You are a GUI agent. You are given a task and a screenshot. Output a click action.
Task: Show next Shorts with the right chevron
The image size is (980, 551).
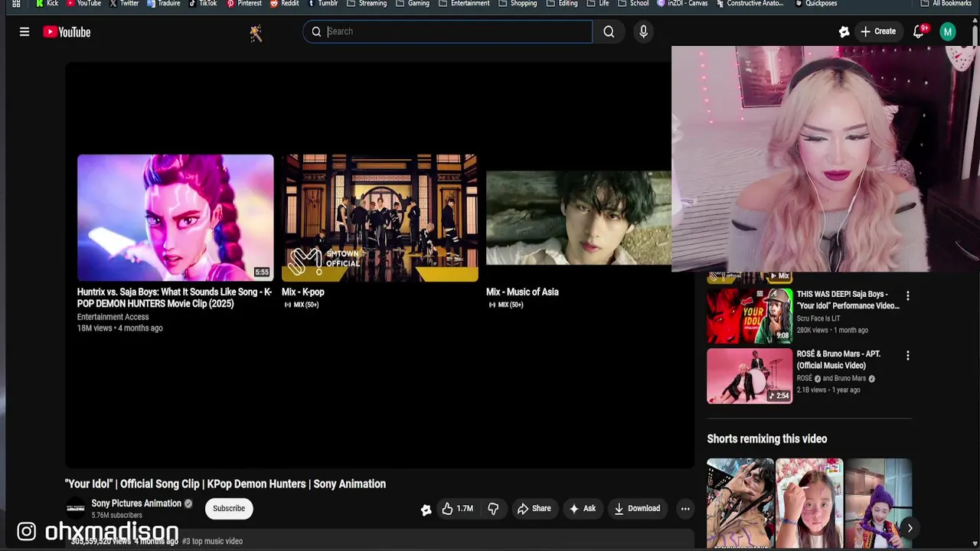[910, 528]
